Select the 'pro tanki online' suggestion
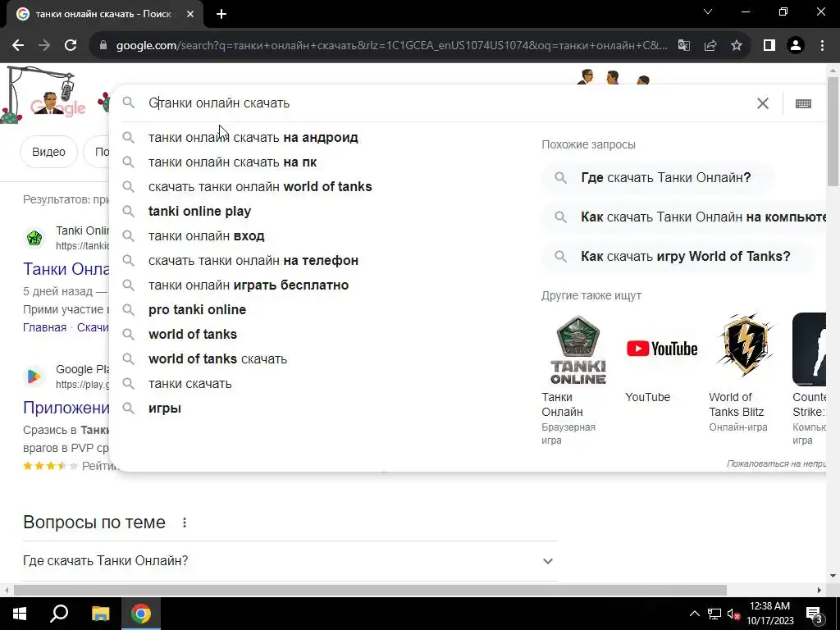Viewport: 840px width, 630px height. [197, 310]
